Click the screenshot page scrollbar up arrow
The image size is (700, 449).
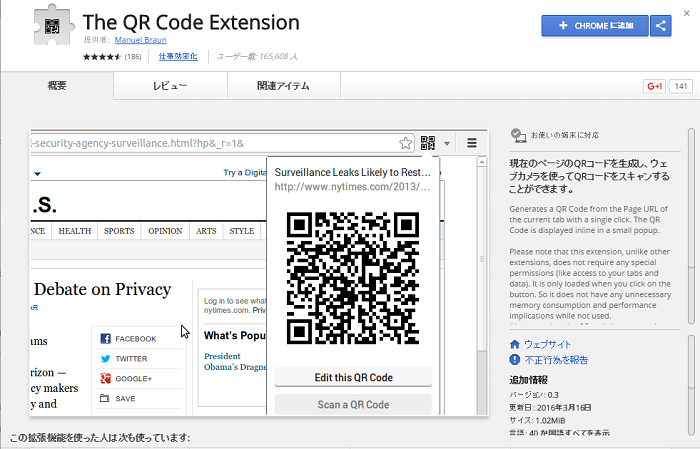pos(482,162)
